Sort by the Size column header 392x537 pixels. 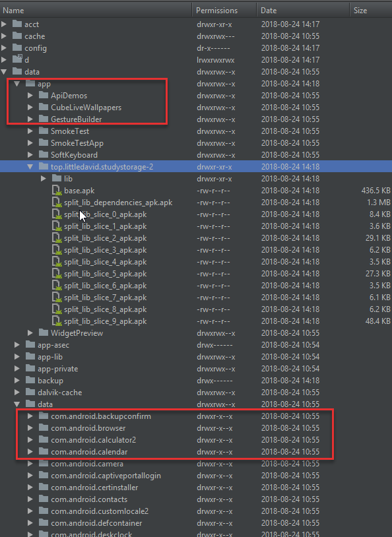click(371, 11)
